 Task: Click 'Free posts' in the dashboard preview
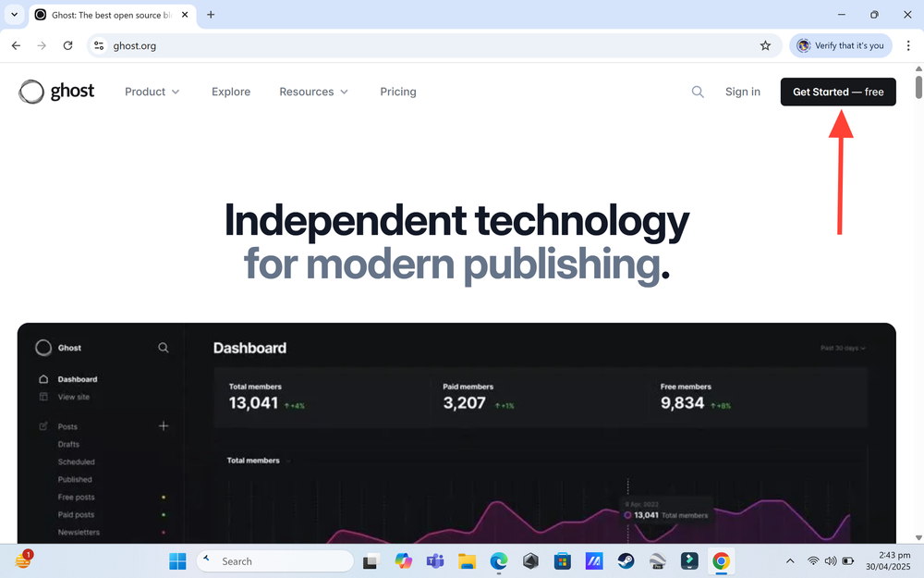[x=76, y=498]
